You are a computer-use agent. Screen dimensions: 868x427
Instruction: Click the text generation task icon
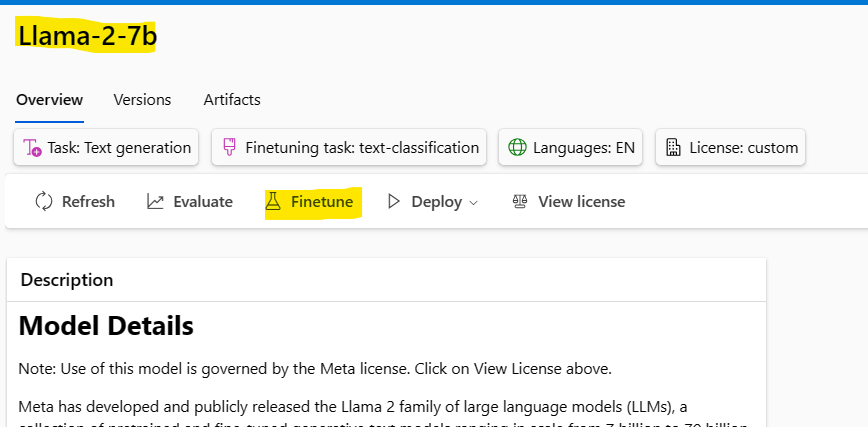tap(32, 148)
